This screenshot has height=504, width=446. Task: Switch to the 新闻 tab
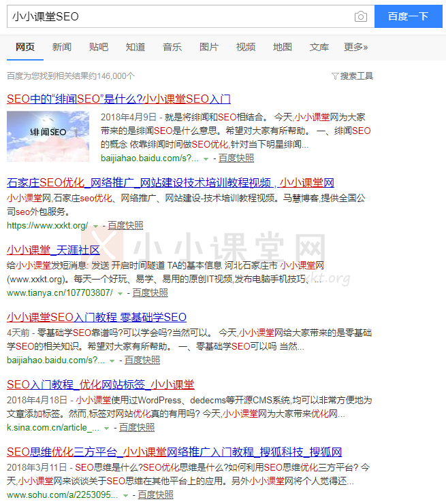coord(62,47)
